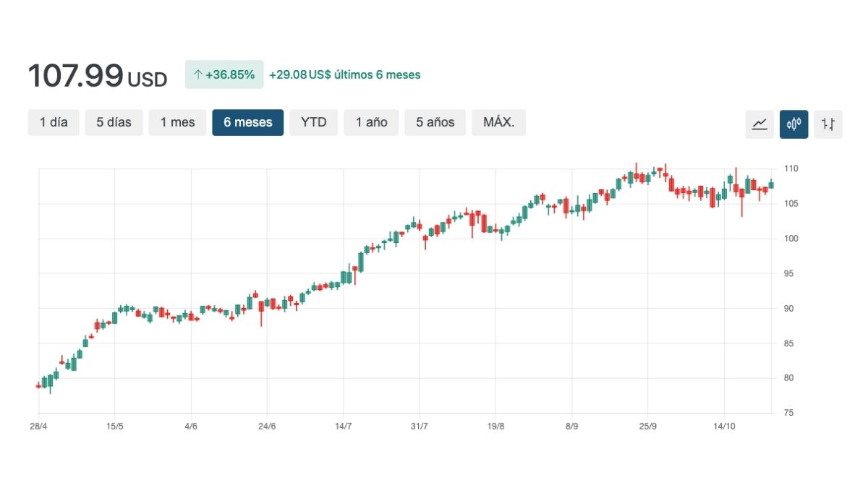This screenshot has height=488, width=868.
Task: Switch to YTD range
Action: point(314,122)
